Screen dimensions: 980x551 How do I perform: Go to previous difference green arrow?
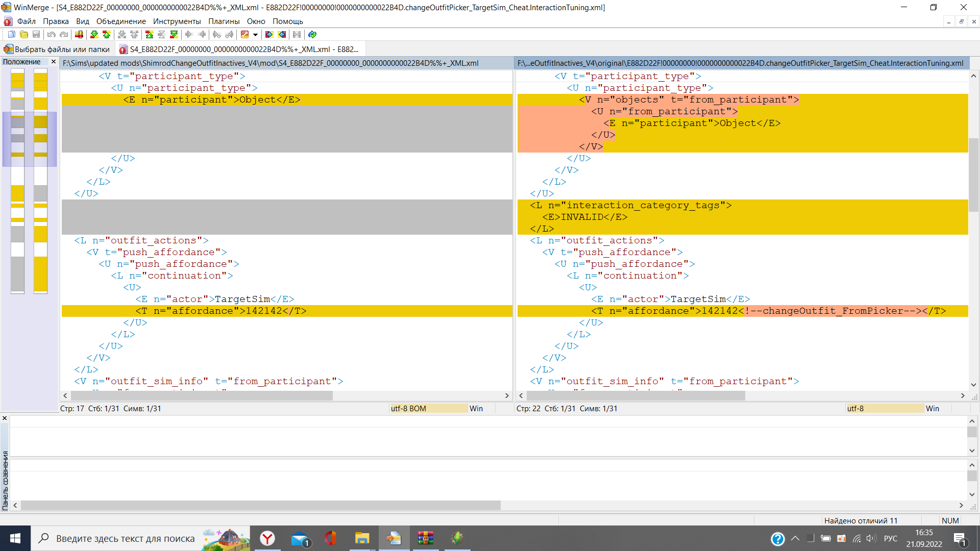[x=106, y=35]
